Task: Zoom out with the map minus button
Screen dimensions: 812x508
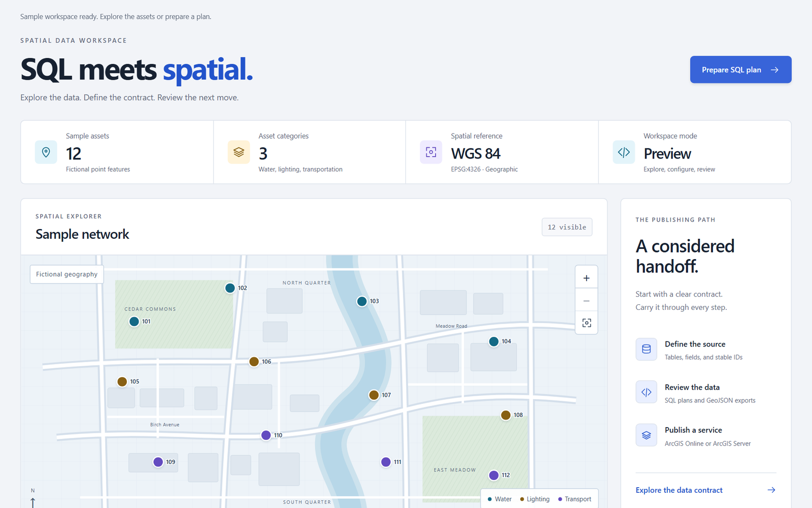Action: click(x=587, y=301)
